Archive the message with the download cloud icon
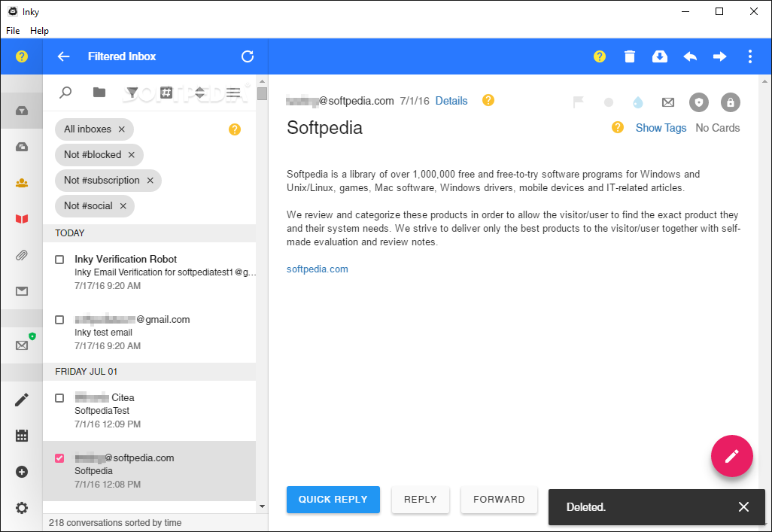 tap(660, 56)
